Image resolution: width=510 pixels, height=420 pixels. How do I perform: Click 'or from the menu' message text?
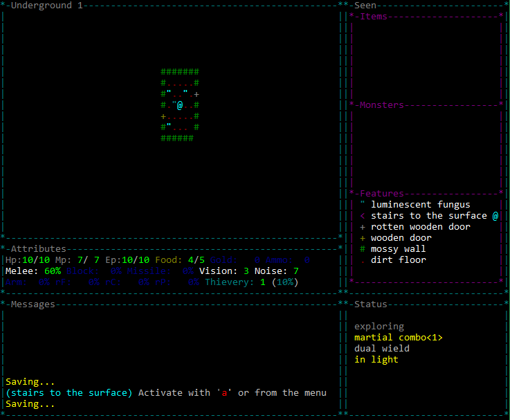(x=282, y=393)
